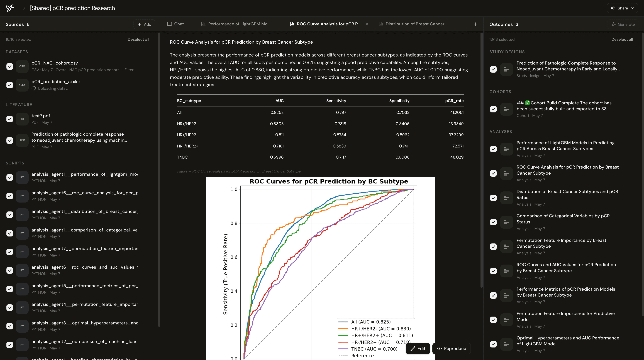Click the BC_subtype column header

point(189,101)
